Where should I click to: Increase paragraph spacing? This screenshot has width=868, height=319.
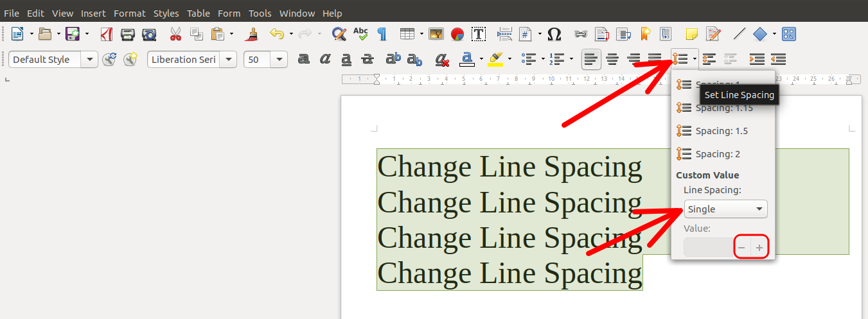point(709,59)
